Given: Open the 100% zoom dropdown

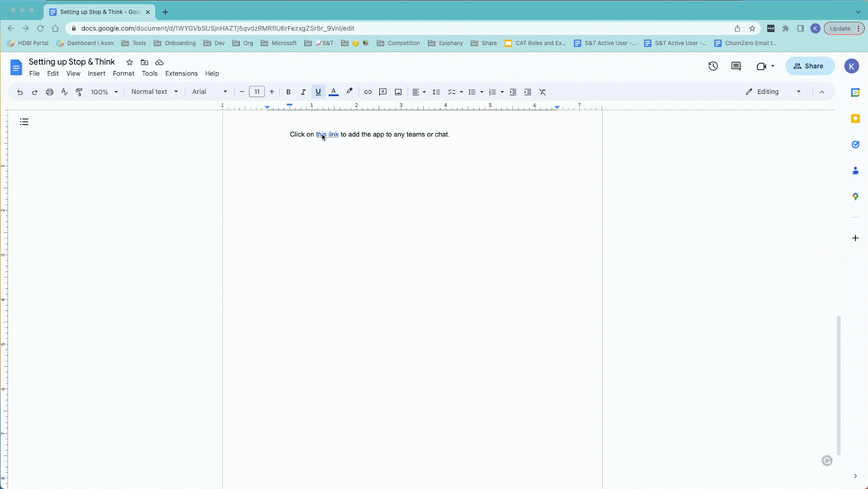Looking at the screenshot, I should (x=104, y=92).
